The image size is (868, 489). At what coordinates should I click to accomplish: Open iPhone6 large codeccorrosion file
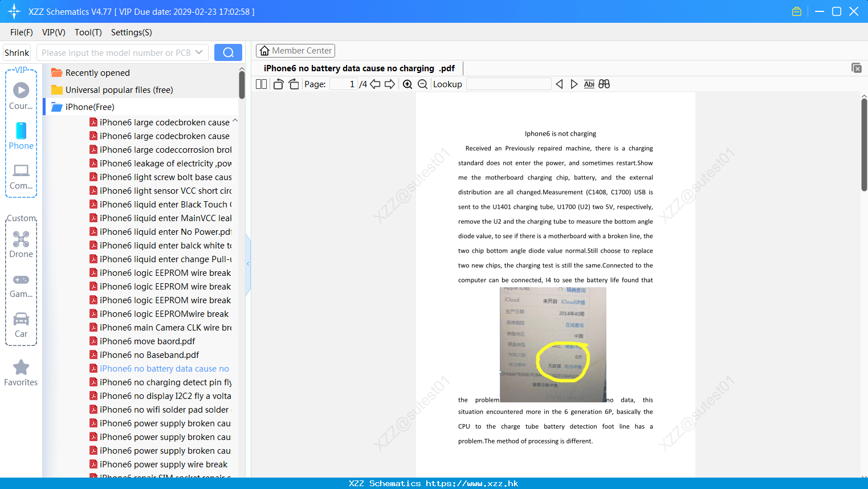pyautogui.click(x=161, y=150)
